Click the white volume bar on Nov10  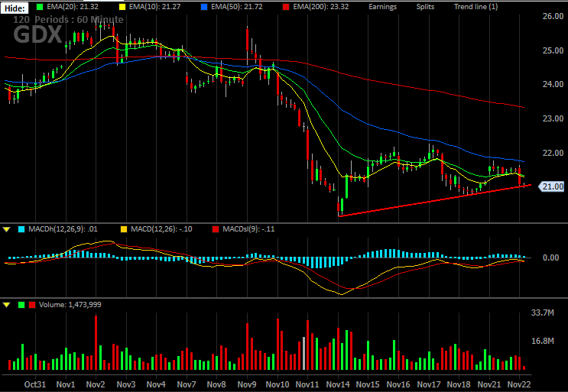point(304,353)
